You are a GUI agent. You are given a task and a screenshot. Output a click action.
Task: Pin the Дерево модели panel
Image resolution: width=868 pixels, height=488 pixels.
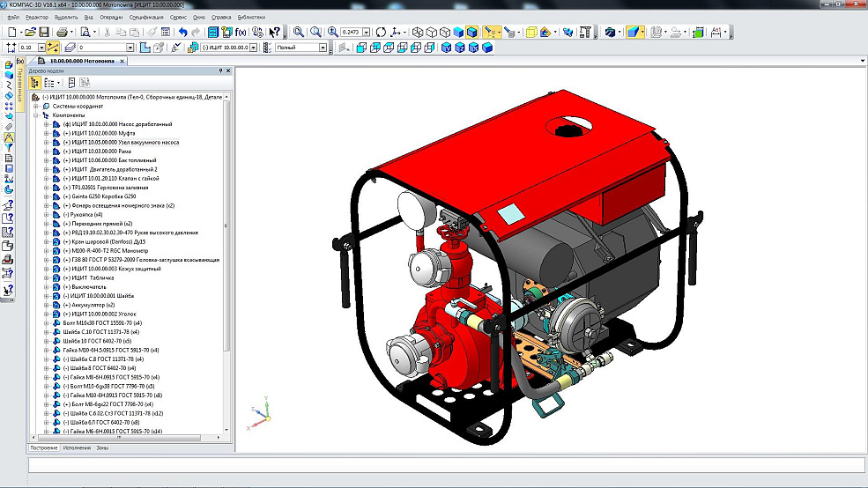click(x=220, y=70)
